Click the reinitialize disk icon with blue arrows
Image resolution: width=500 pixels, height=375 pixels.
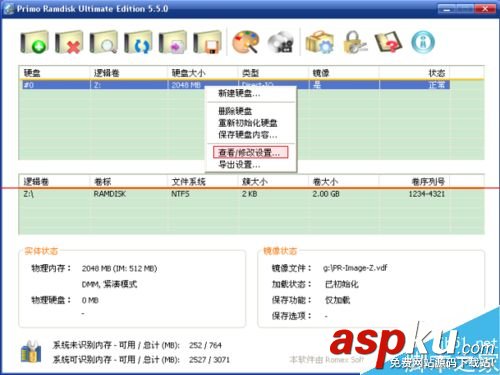click(138, 42)
